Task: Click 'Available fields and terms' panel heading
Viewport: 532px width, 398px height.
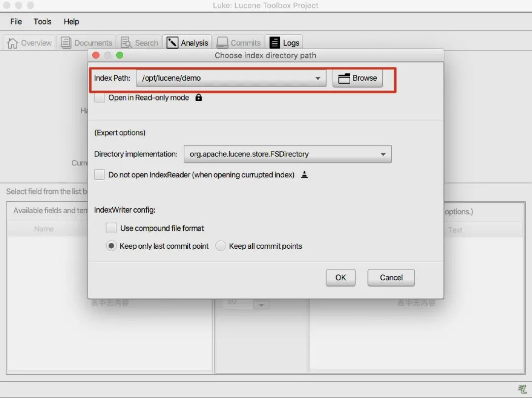Action: point(50,210)
